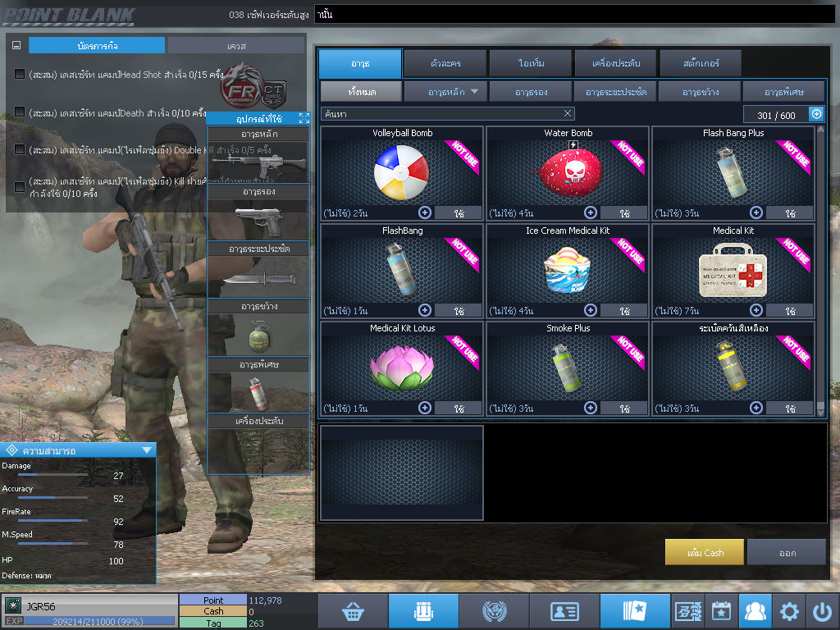840x630 pixels.
Task: Click the power exit icon
Action: (822, 610)
